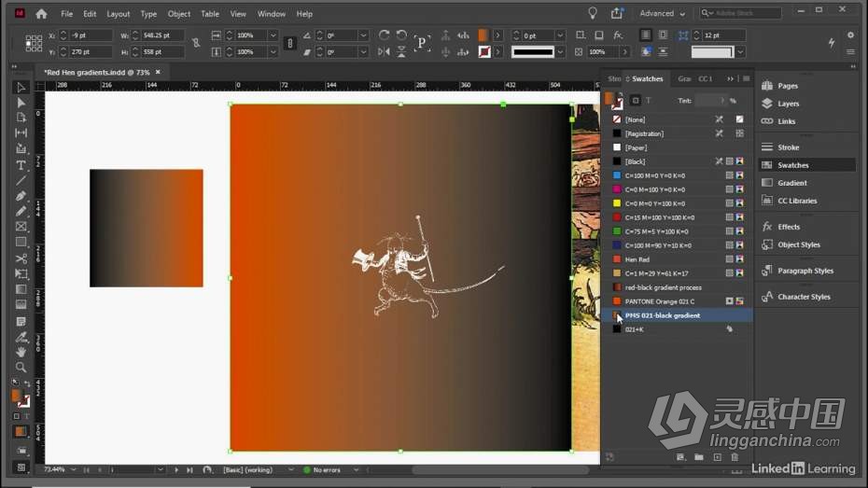Click the X position input field
Screen dimensions: 868x488
[x=91, y=35]
